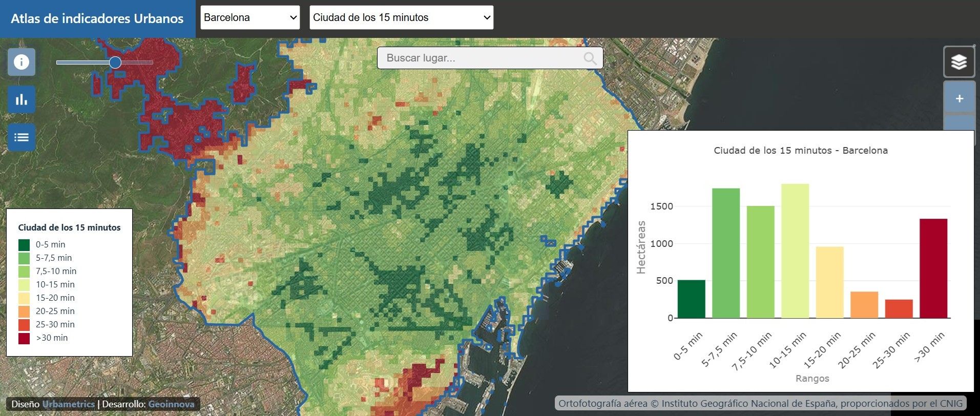Image resolution: width=980 pixels, height=416 pixels.
Task: Click the 20-25 min chart bar
Action: (864, 305)
